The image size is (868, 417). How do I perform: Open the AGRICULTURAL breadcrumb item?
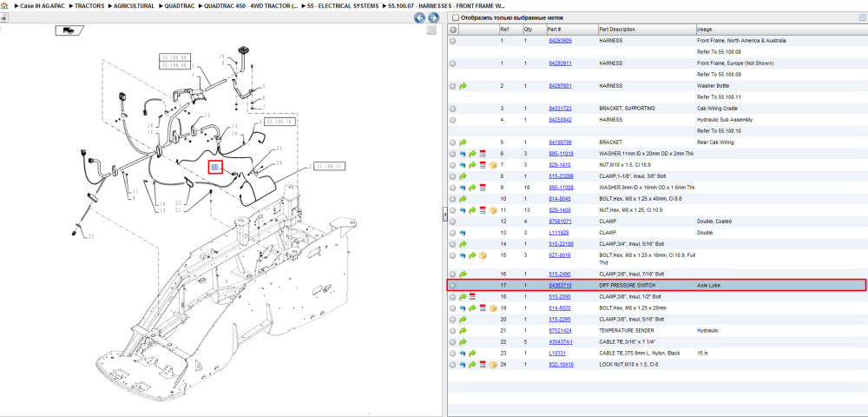pyautogui.click(x=135, y=5)
